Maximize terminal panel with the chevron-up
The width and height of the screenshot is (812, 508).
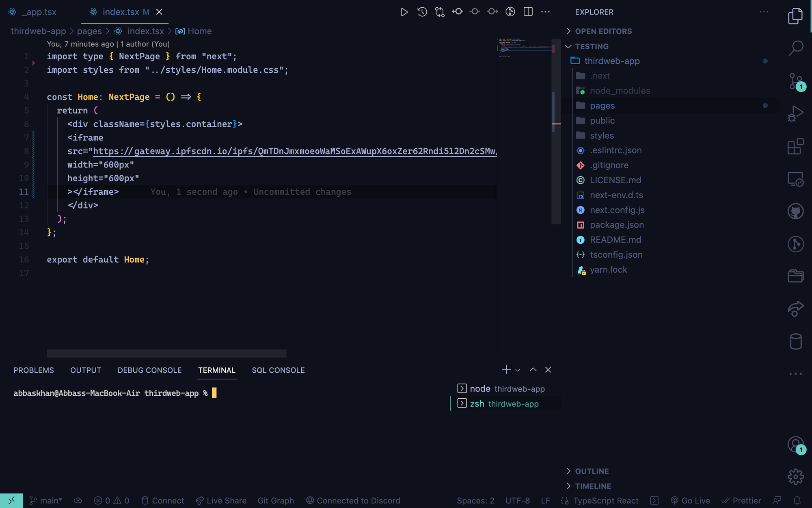tap(533, 370)
